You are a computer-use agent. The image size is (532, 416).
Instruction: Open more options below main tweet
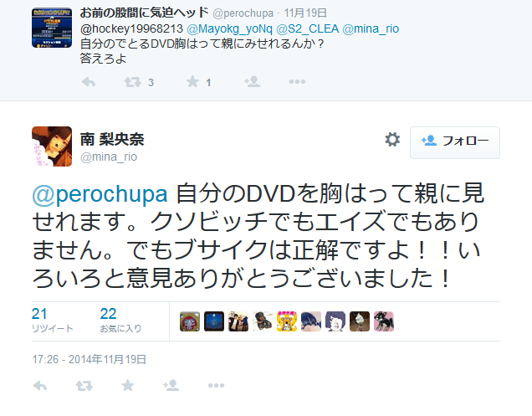[x=216, y=385]
